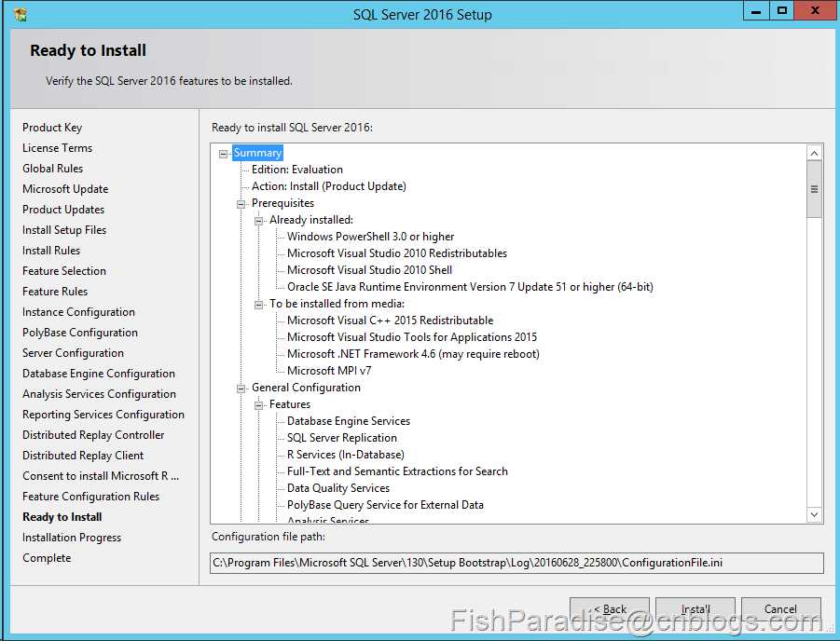
Task: Select Database Engine Services feature
Action: (x=349, y=421)
